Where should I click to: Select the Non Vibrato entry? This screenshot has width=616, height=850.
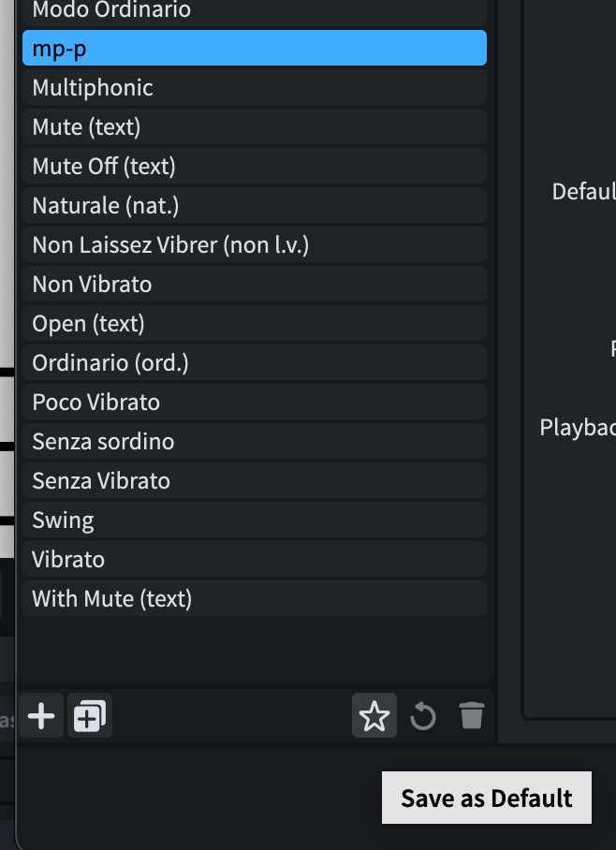(254, 285)
